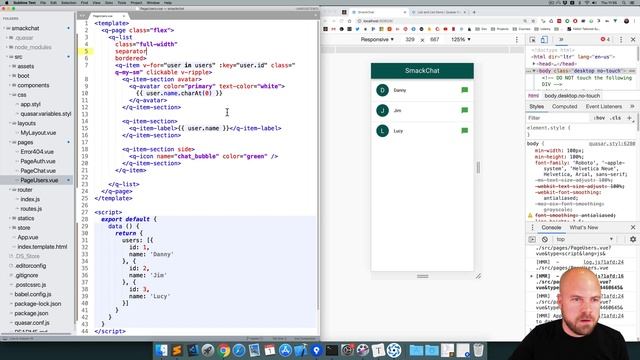
Task: Open the What's New drawer tab
Action: point(584,227)
